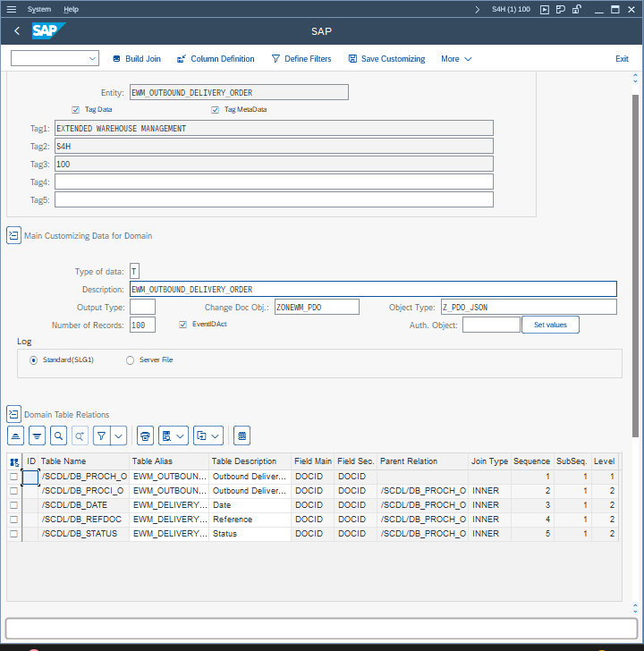Toggle the Tag Data checkbox
The image size is (644, 651).
coord(76,110)
